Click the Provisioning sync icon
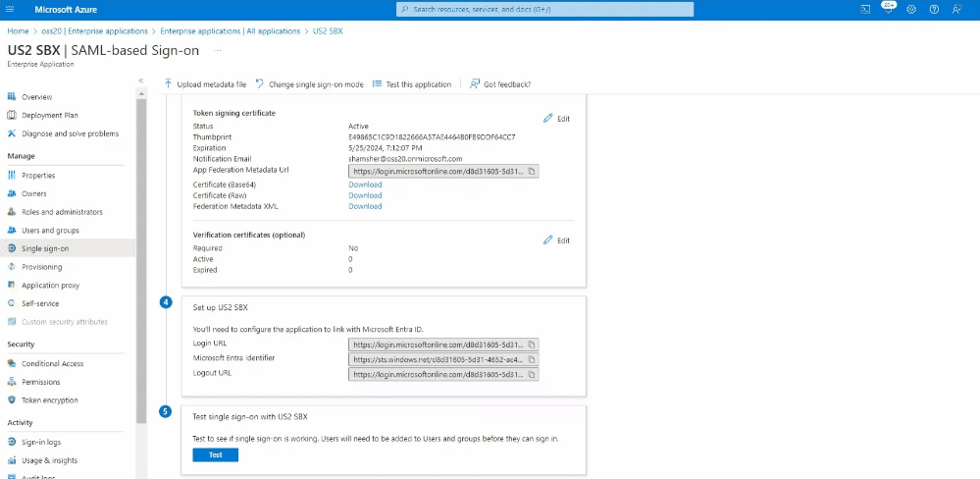This screenshot has width=980, height=479. pyautogui.click(x=11, y=266)
